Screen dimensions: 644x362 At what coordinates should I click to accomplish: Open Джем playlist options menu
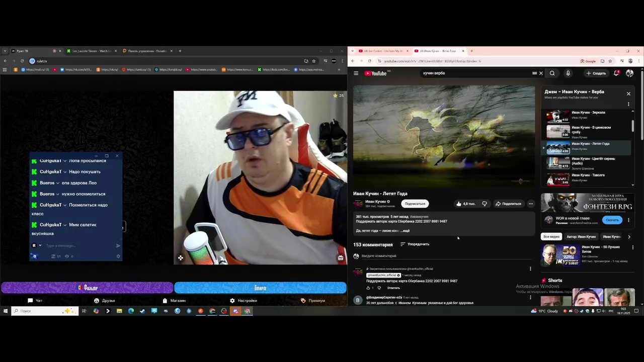click(628, 104)
